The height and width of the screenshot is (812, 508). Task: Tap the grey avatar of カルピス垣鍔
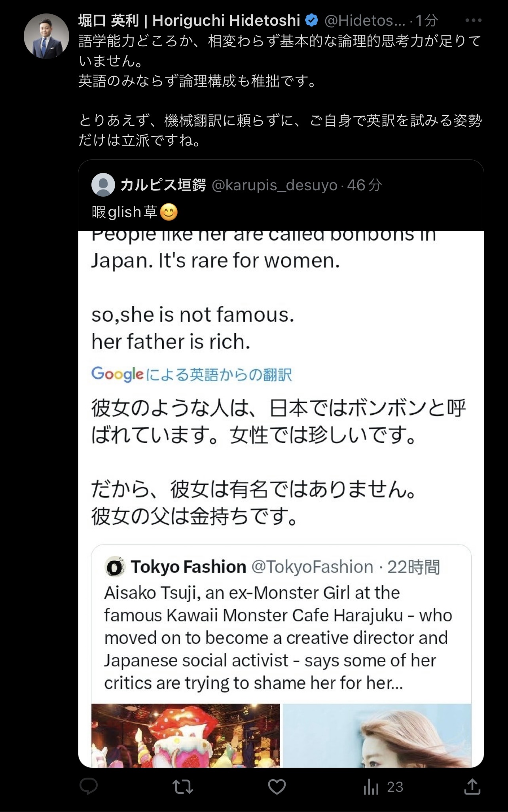pos(103,185)
